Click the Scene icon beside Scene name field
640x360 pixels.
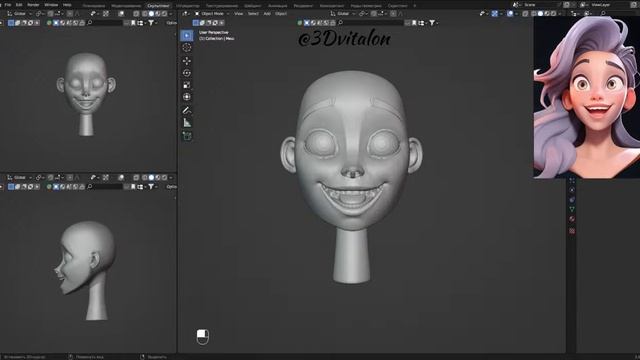pyautogui.click(x=516, y=4)
